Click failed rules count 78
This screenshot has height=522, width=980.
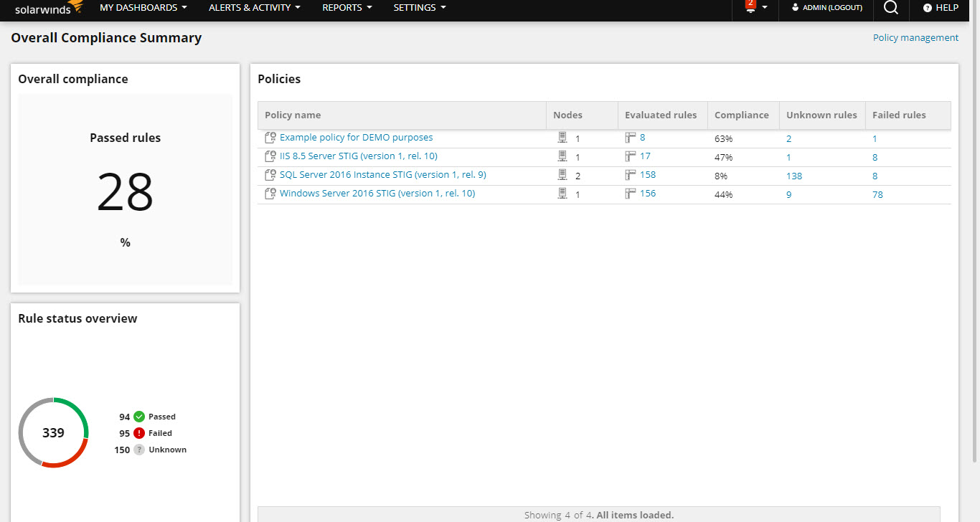(877, 195)
